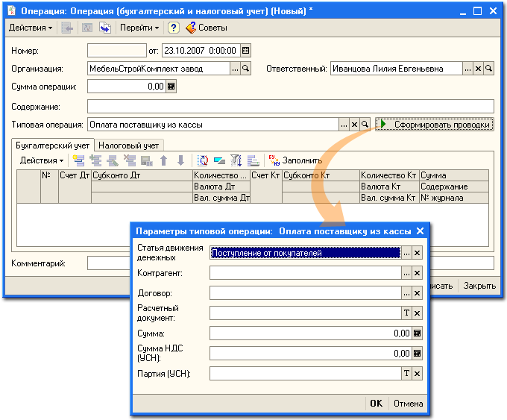Clear the Типовая операция field with X
Image resolution: width=507 pixels, height=420 pixels.
tap(355, 125)
